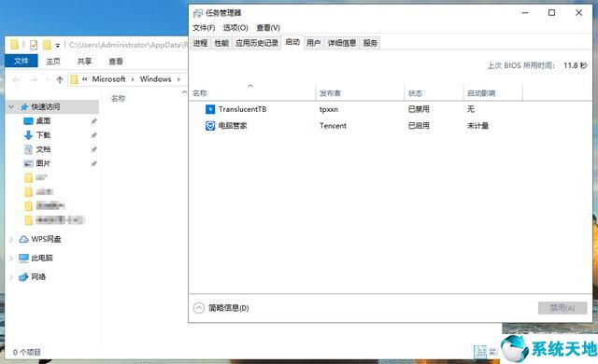Click the Windows breadcrumb in address bar
Image resolution: width=598 pixels, height=364 pixels.
[x=155, y=79]
